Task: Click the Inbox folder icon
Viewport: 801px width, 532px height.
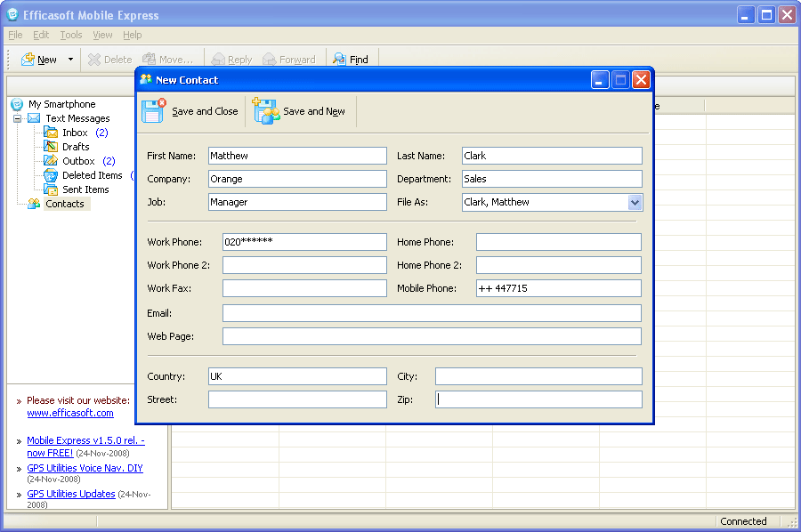Action: [51, 133]
